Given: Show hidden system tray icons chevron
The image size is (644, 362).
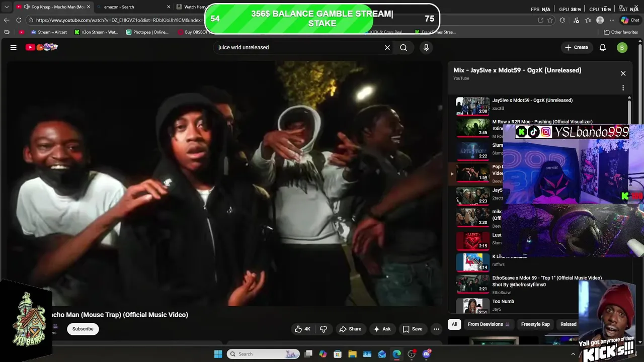Looking at the screenshot, I should click(x=573, y=354).
